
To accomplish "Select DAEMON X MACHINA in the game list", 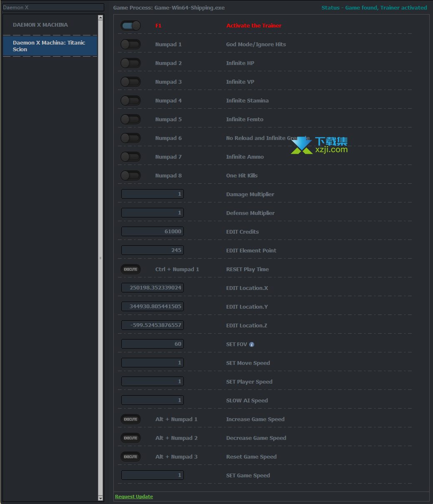I will coord(50,25).
